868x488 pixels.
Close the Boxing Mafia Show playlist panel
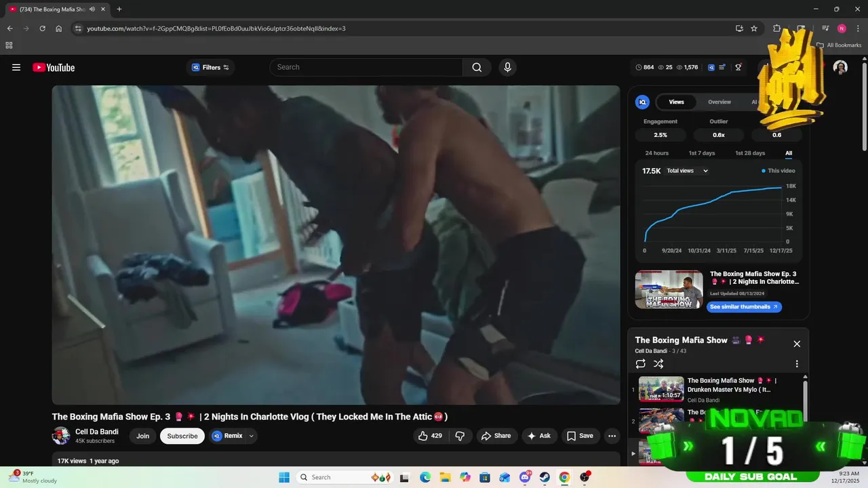(797, 344)
